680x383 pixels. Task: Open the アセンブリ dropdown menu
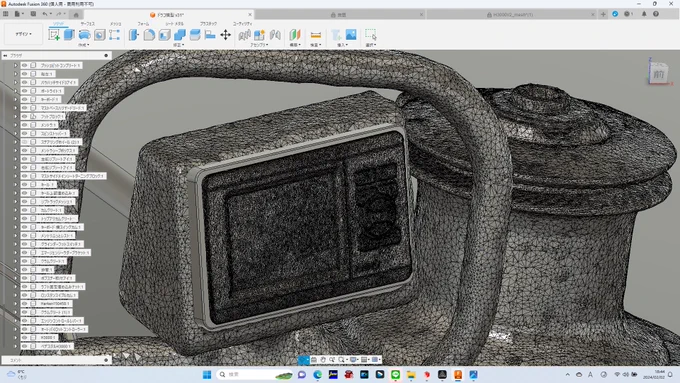click(x=259, y=45)
